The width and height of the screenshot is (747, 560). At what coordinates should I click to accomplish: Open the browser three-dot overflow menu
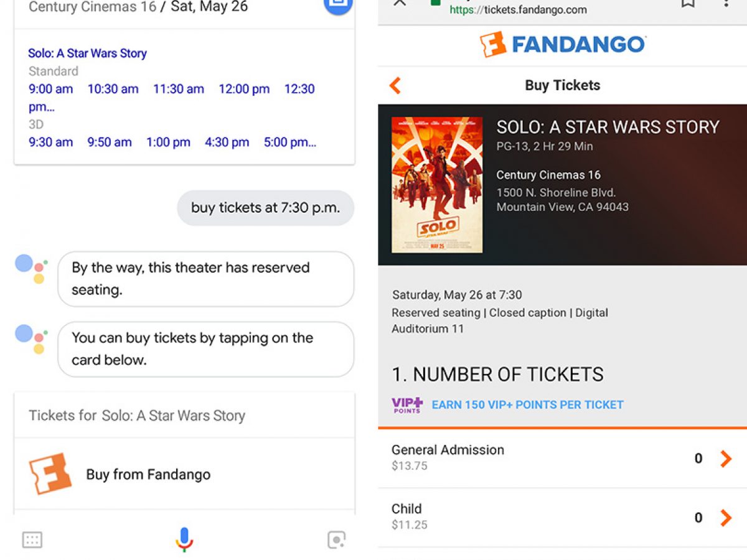(x=726, y=3)
